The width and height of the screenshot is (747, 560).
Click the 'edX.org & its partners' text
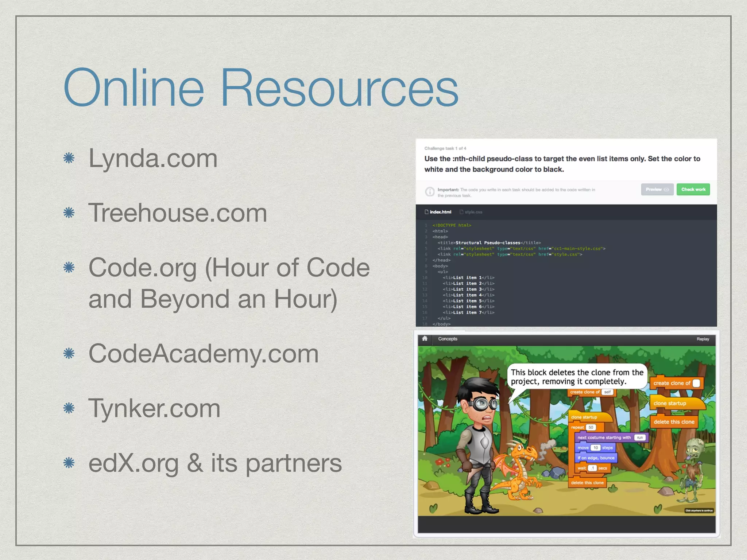pyautogui.click(x=215, y=464)
